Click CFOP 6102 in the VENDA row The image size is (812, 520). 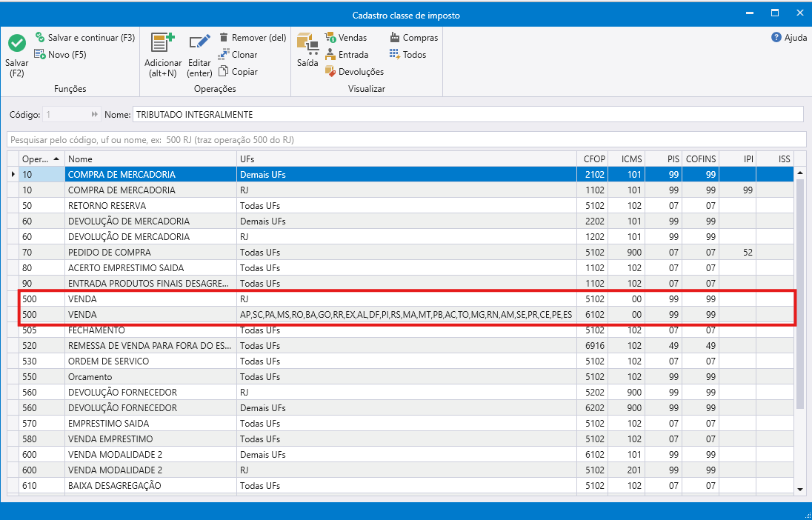pyautogui.click(x=593, y=314)
